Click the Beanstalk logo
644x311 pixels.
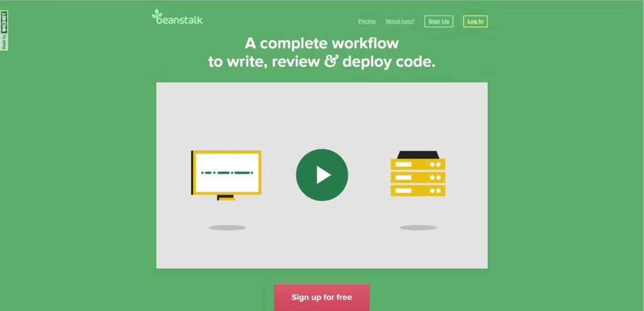coord(178,17)
